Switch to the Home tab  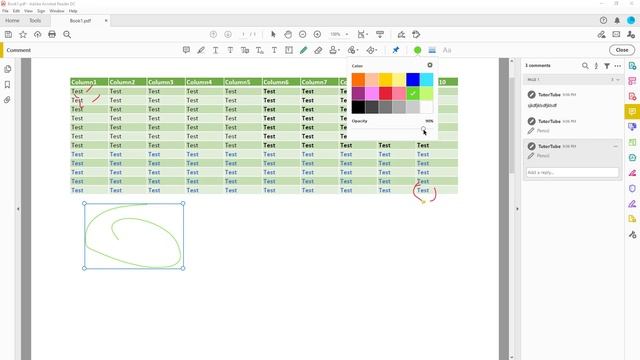pos(12,20)
